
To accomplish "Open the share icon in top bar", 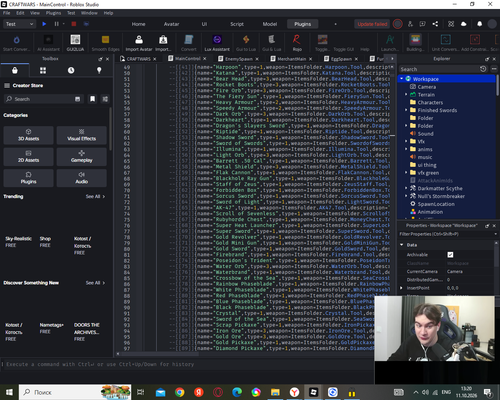I will point(435,24).
